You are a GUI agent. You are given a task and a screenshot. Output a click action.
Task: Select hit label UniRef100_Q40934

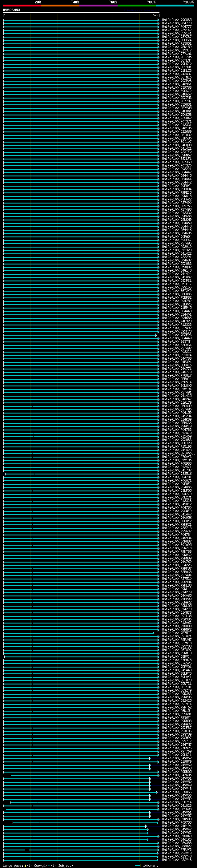tap(177, 538)
